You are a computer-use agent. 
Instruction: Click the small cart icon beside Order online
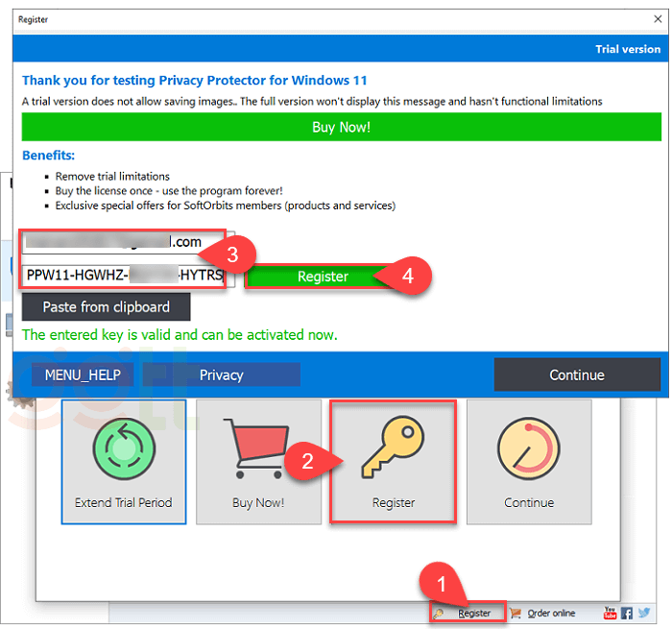click(516, 613)
